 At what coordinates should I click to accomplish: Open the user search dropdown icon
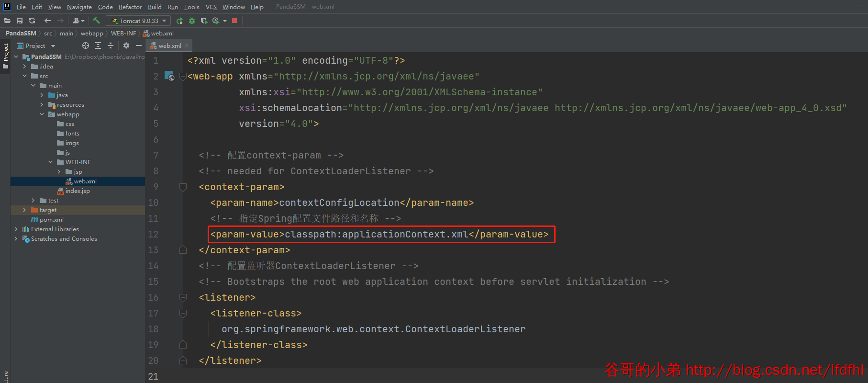click(78, 21)
